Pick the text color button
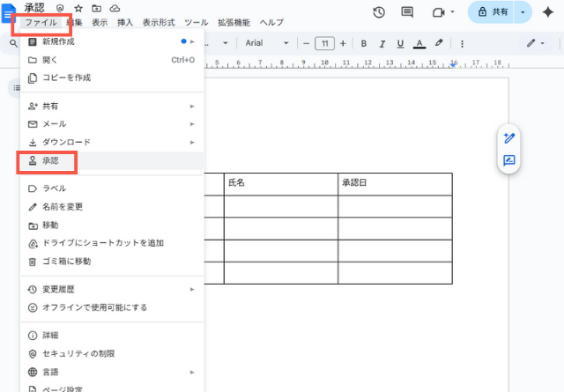This screenshot has width=564, height=392. 419,43
